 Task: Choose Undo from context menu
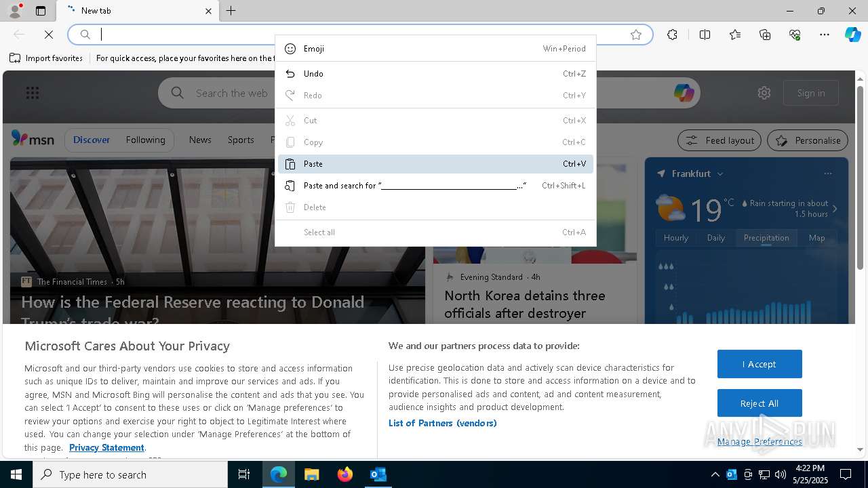[435, 74]
